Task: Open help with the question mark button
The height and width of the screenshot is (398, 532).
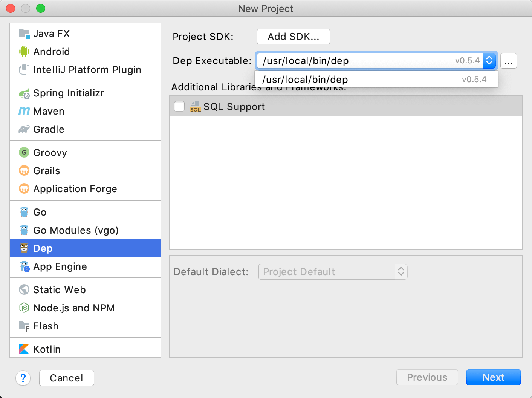Action: tap(23, 378)
